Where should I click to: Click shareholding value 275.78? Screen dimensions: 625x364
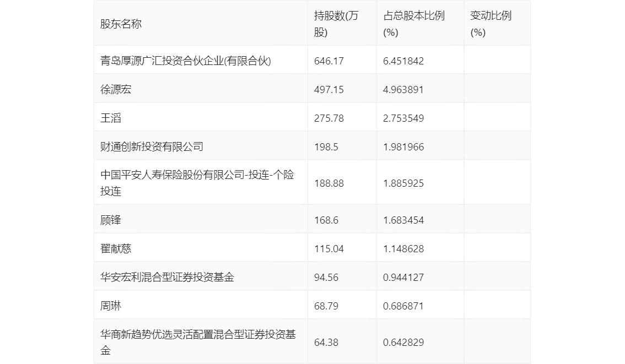(329, 118)
